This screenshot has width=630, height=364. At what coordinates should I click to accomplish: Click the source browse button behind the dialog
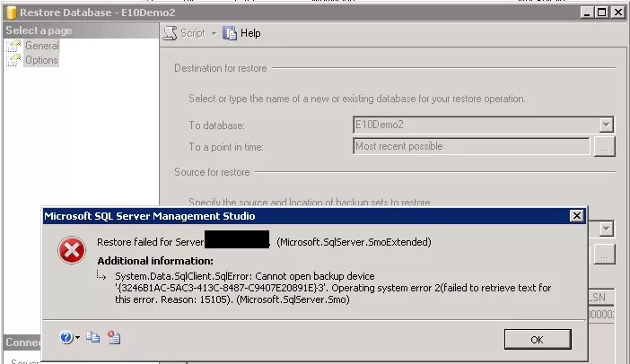coord(604,255)
